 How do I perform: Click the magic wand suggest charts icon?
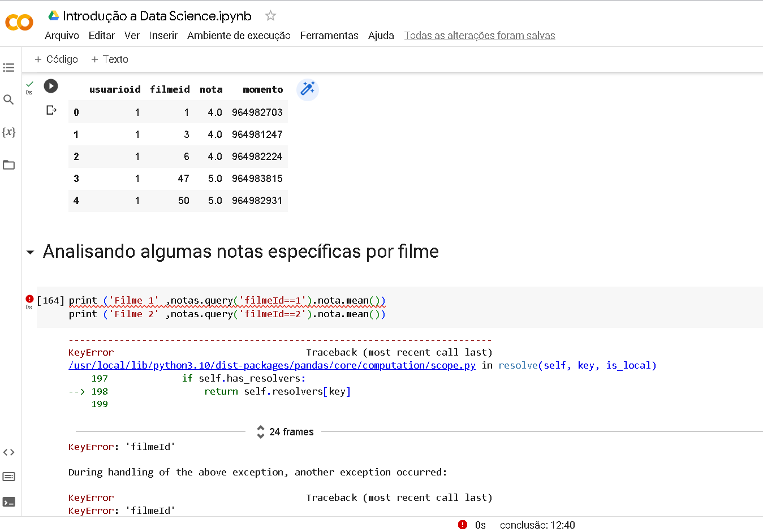coord(308,89)
